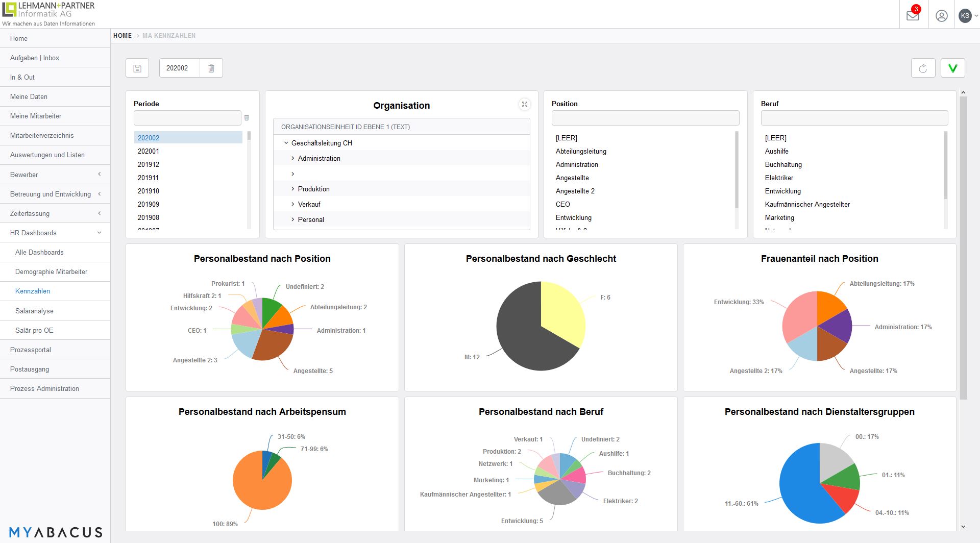The width and height of the screenshot is (980, 543).
Task: Maximize the Organisation panel
Action: pos(524,104)
